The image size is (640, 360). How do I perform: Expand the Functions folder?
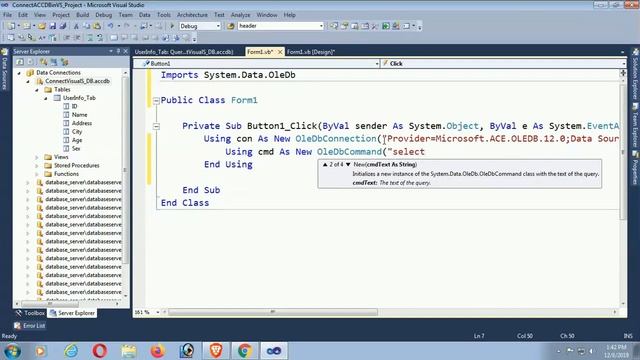point(37,174)
